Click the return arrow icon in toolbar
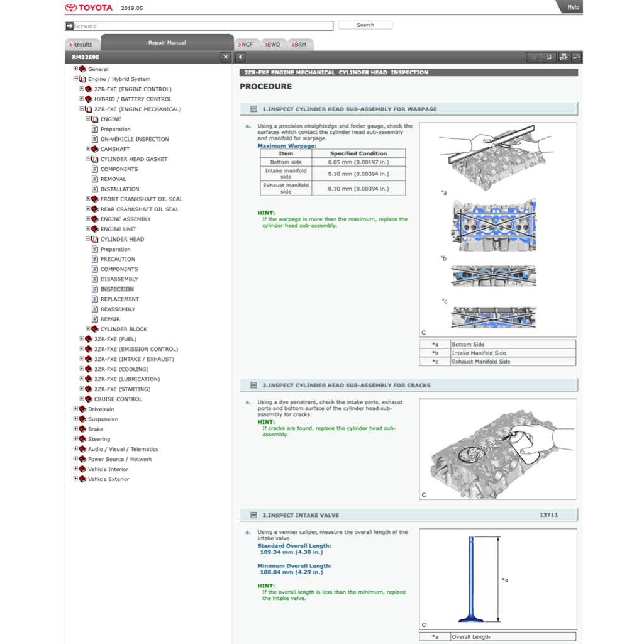Screen dimensions: 644x644 pos(576,57)
